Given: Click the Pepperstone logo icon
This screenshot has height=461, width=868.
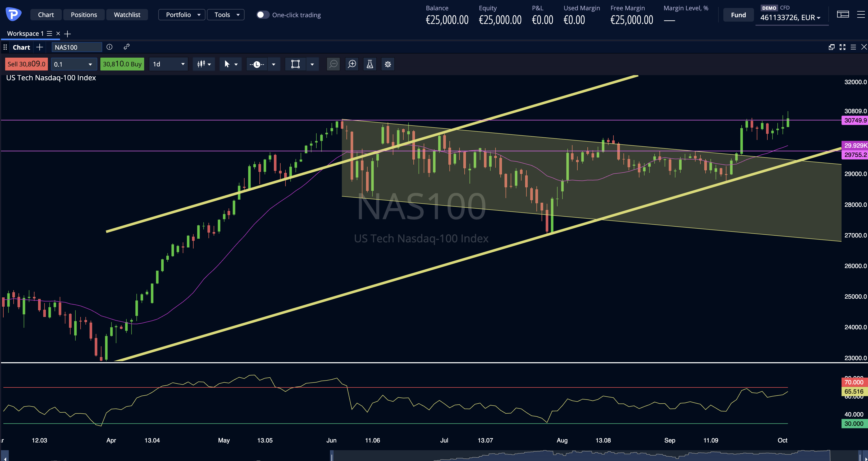Looking at the screenshot, I should 13,14.
